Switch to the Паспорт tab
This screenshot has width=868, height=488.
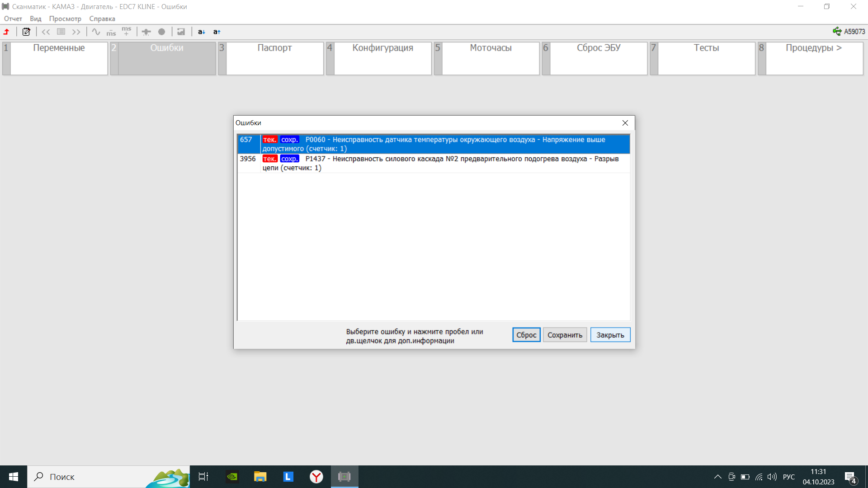click(274, 58)
